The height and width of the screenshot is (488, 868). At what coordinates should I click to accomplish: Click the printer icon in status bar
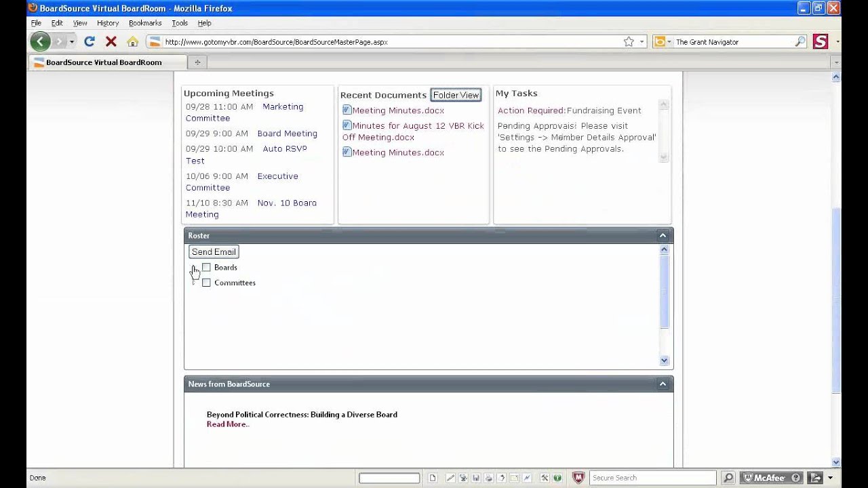[488, 478]
